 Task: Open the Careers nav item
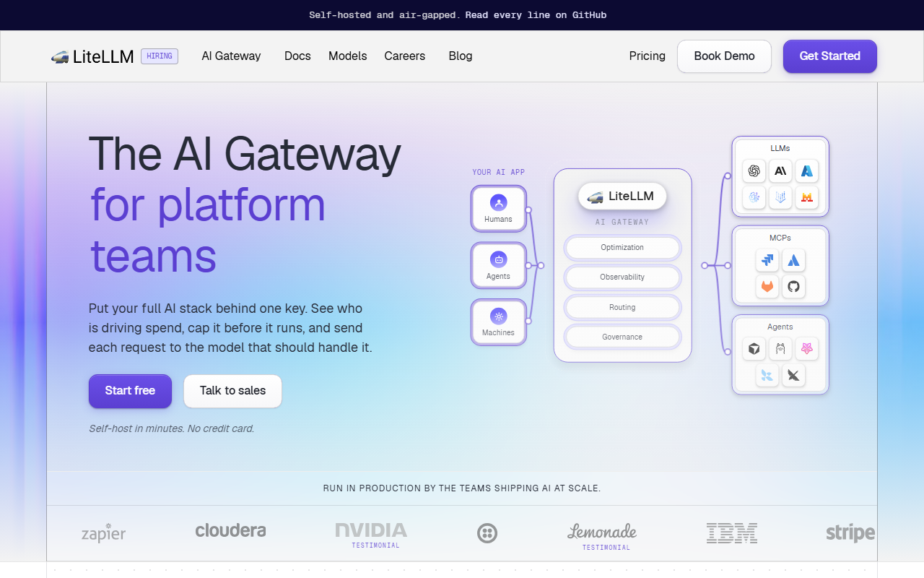coord(405,56)
